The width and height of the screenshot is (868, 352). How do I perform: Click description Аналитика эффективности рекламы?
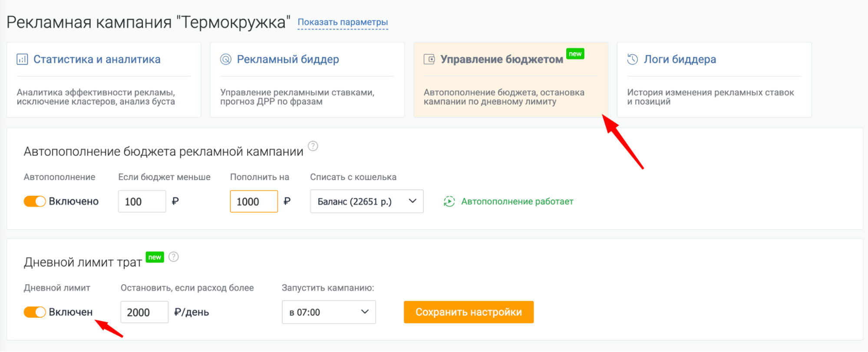96,97
